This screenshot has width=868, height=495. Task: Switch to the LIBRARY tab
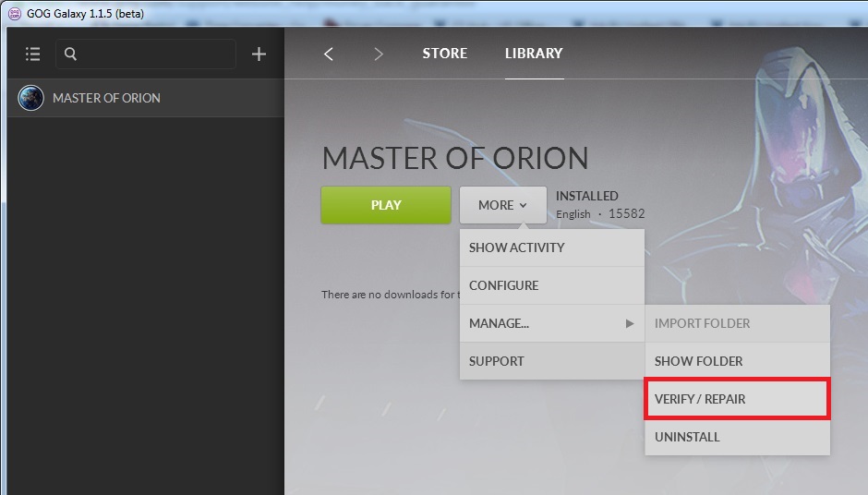click(534, 54)
